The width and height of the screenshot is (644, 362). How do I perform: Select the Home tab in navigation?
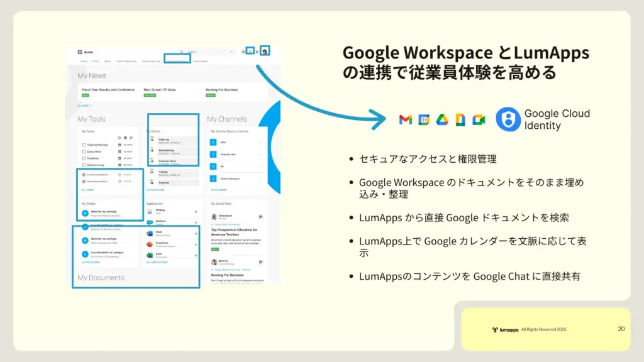point(83,62)
